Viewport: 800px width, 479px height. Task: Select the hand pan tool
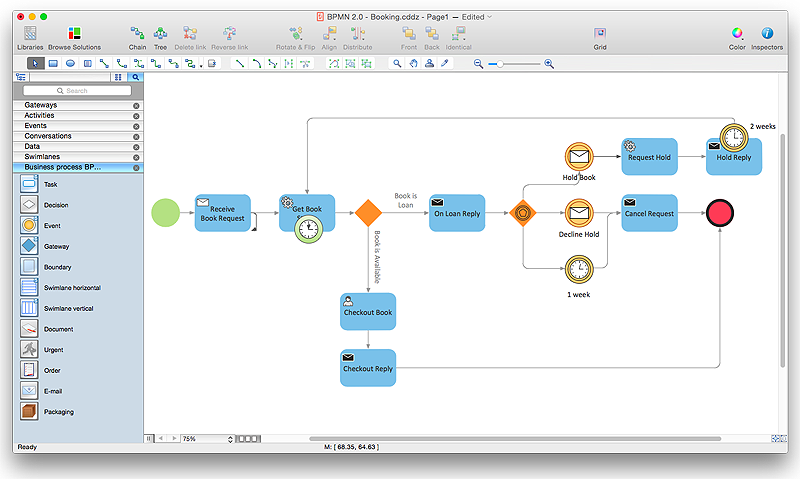(x=413, y=64)
